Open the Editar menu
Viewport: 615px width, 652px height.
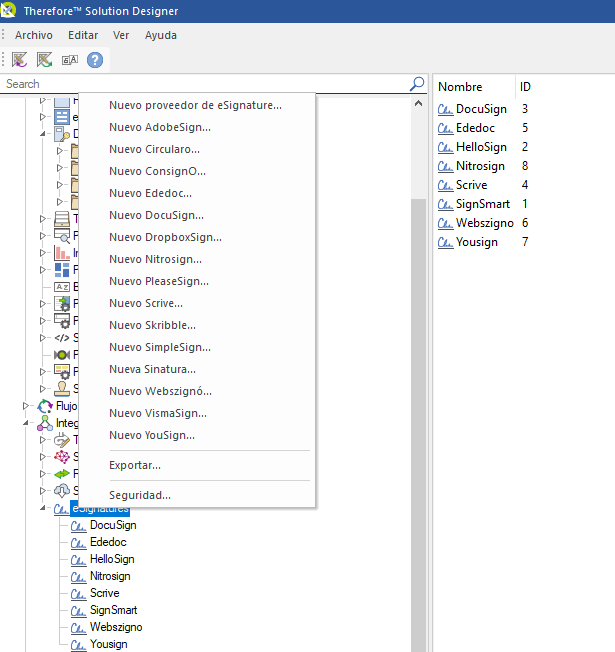click(x=83, y=35)
